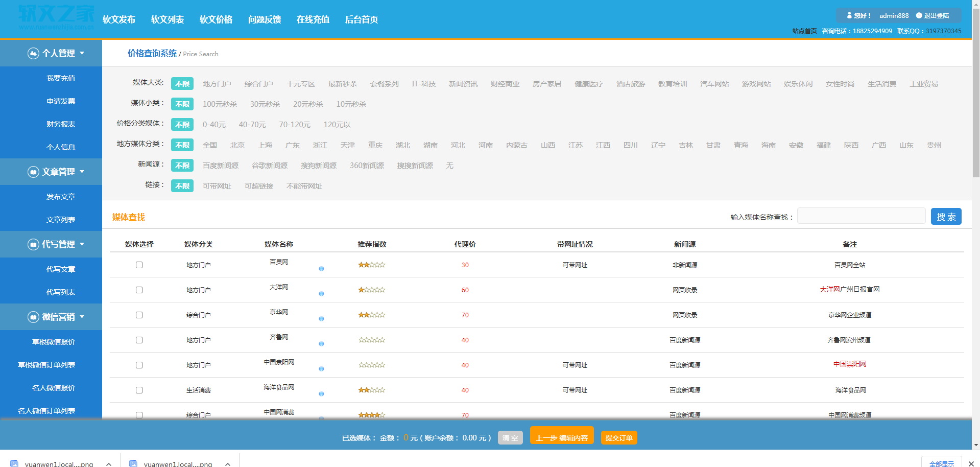Click the star rating for 百灵网

pyautogui.click(x=372, y=265)
